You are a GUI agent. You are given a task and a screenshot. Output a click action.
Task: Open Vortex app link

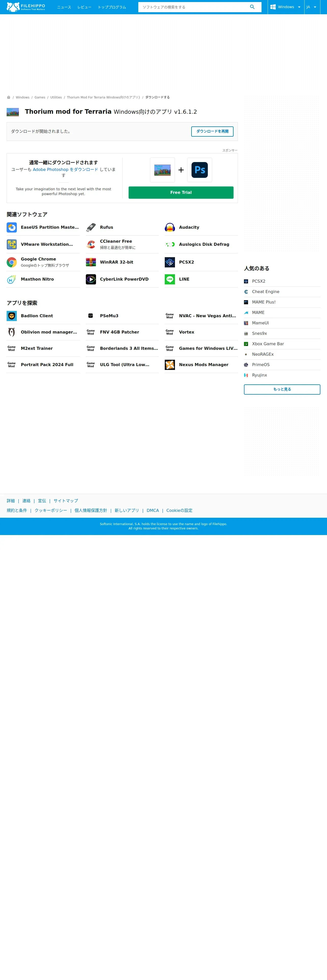point(186,332)
